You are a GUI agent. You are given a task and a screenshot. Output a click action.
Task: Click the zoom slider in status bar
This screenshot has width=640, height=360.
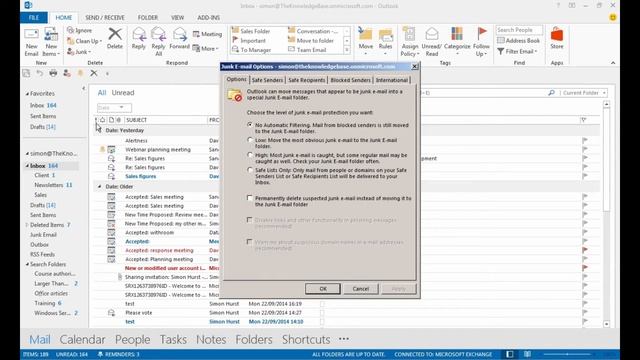pos(567,354)
